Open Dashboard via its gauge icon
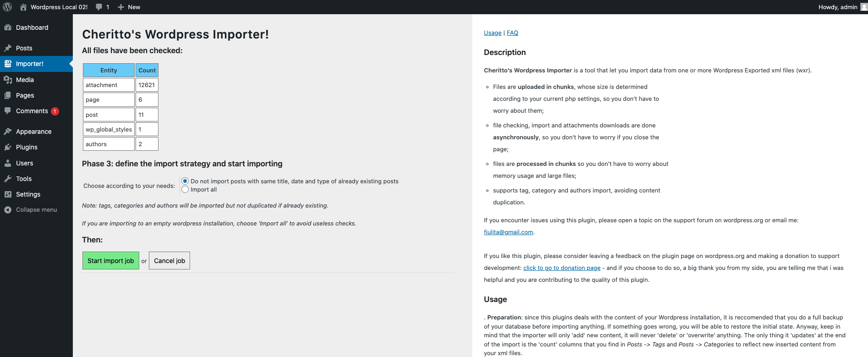Screen dimensions: 868x357 click(x=8, y=27)
